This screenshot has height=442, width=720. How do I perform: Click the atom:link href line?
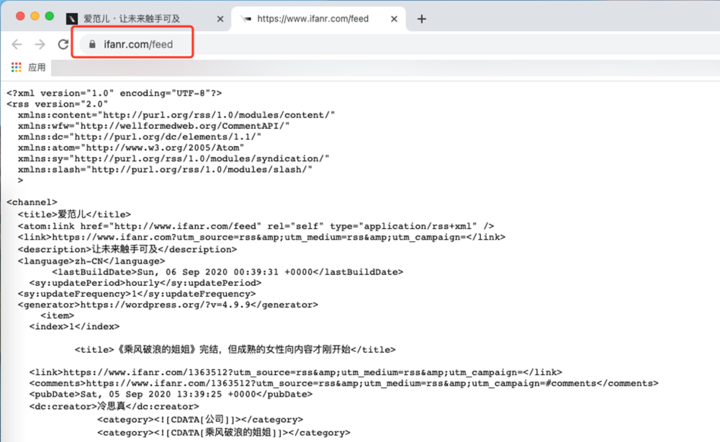pos(256,226)
